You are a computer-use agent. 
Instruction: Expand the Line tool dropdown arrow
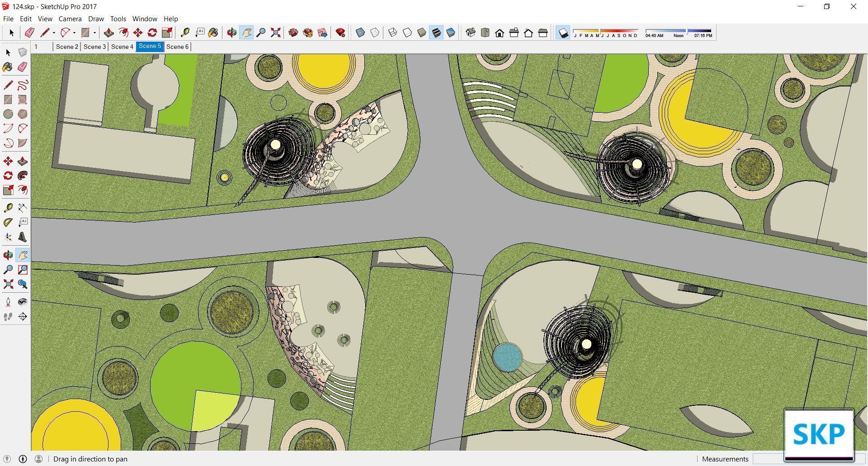click(54, 33)
